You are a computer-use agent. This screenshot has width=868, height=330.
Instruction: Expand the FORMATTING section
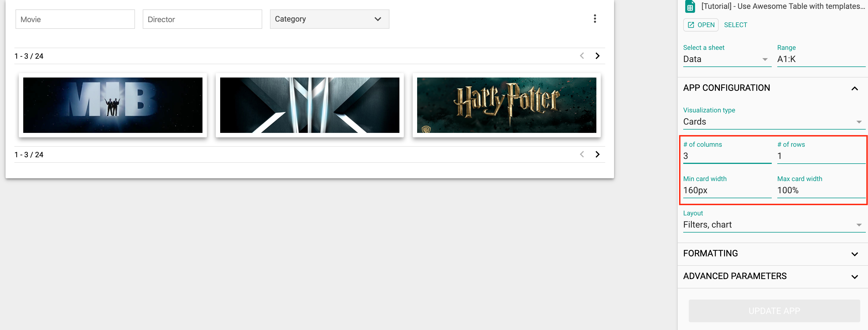pyautogui.click(x=854, y=254)
